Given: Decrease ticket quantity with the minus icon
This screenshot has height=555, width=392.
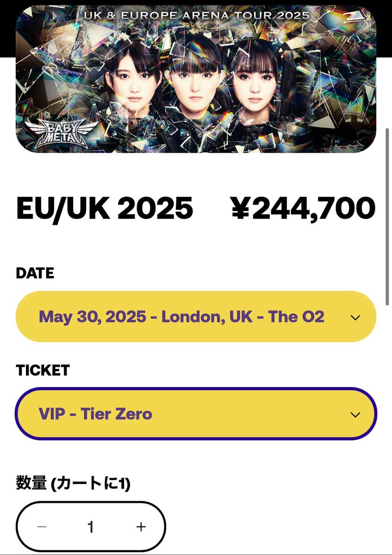Looking at the screenshot, I should point(42,527).
